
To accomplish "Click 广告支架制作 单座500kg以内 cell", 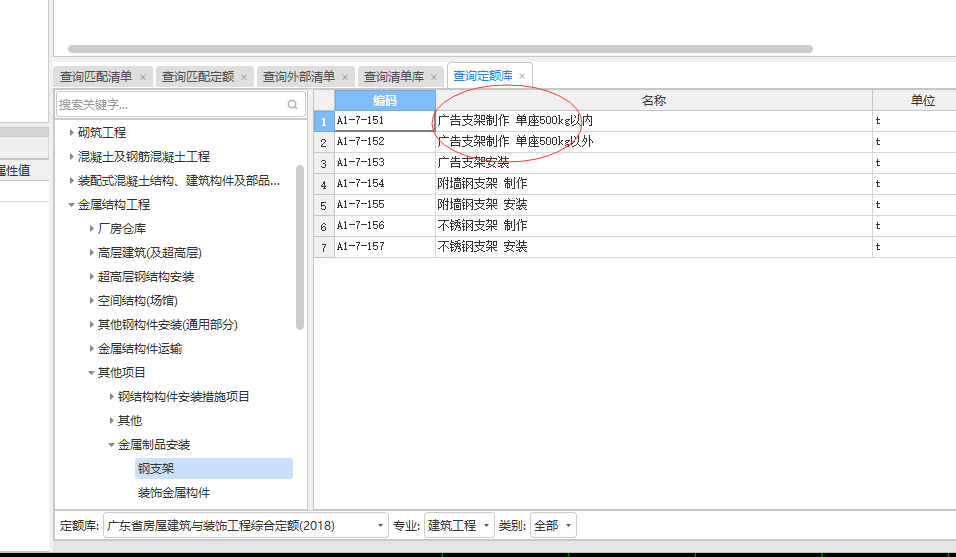I will point(654,121).
